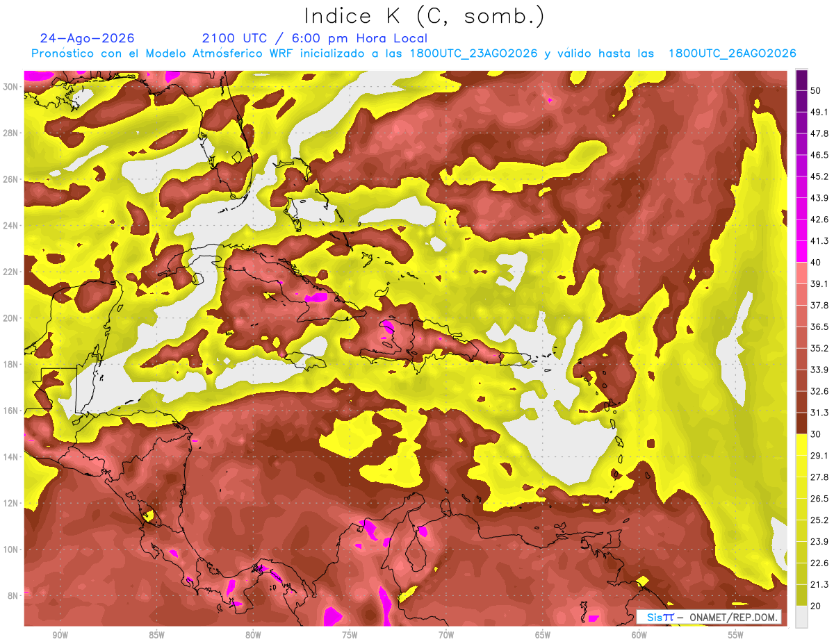834x644 pixels.
Task: Click the "75W" longitude label
Action: coord(350,636)
